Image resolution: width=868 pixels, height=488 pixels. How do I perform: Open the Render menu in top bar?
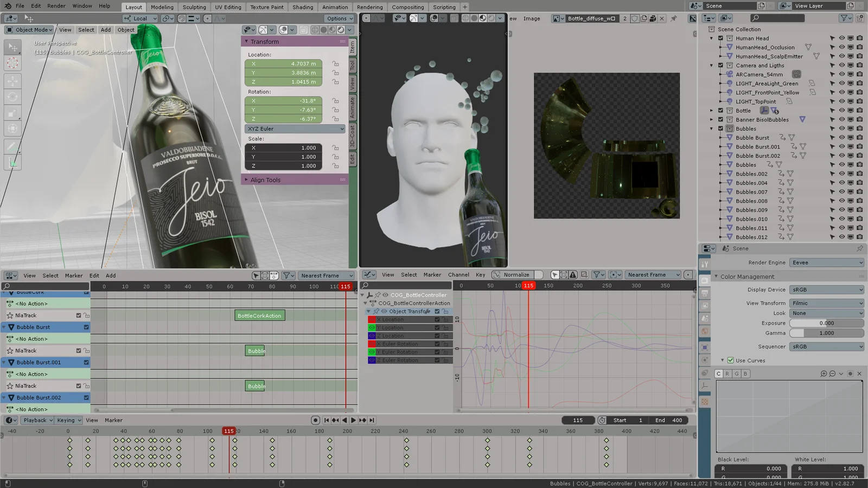tap(56, 6)
